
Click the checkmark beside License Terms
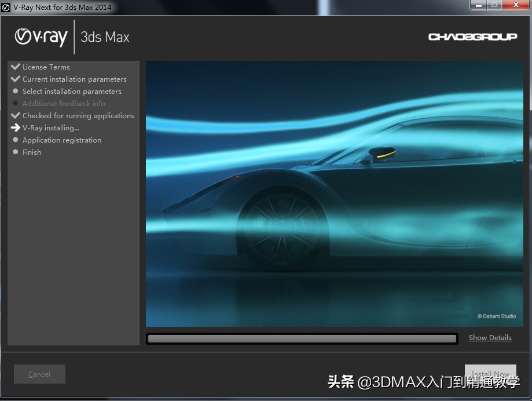click(x=14, y=67)
